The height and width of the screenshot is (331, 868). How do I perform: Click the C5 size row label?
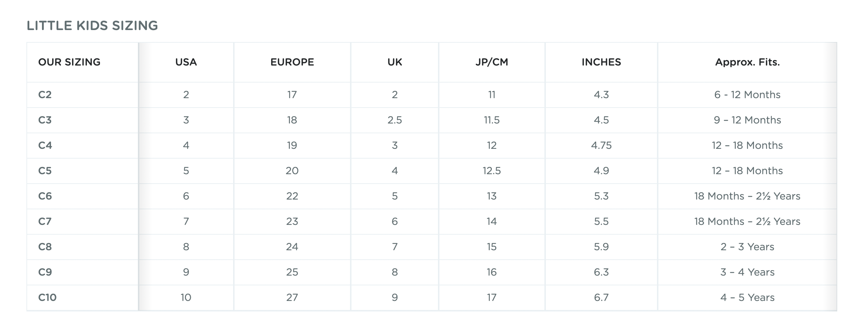pyautogui.click(x=45, y=171)
